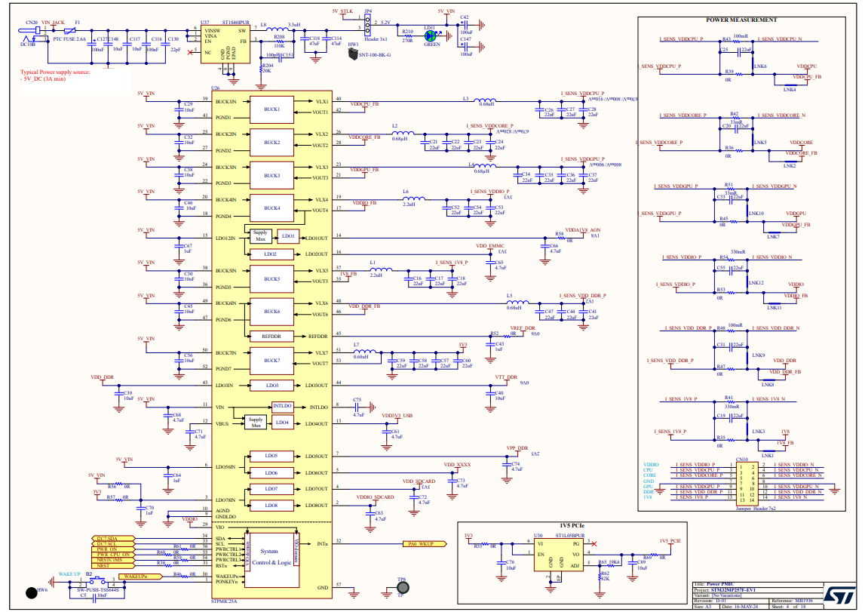This screenshot has height=612, width=868.
Task: Select the BUCK4 block
Action: pos(271,208)
